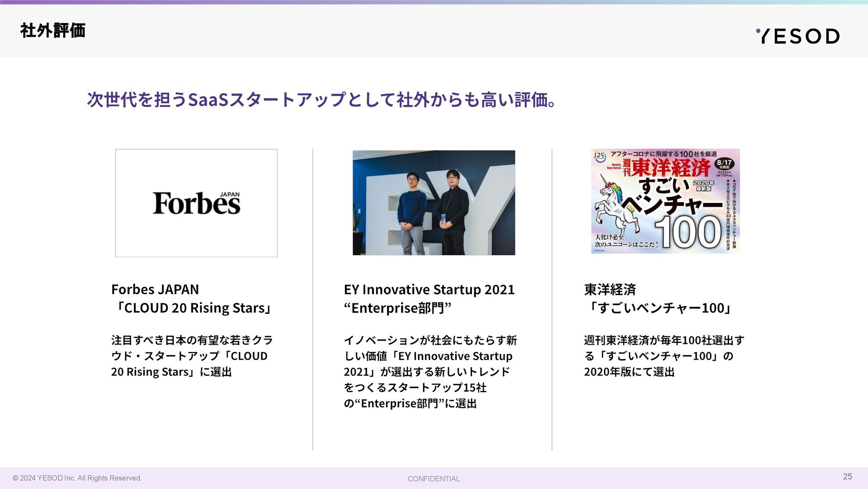Screen dimensions: 868x489
Task: Click the YESOD copyright notice
Action: (77, 478)
